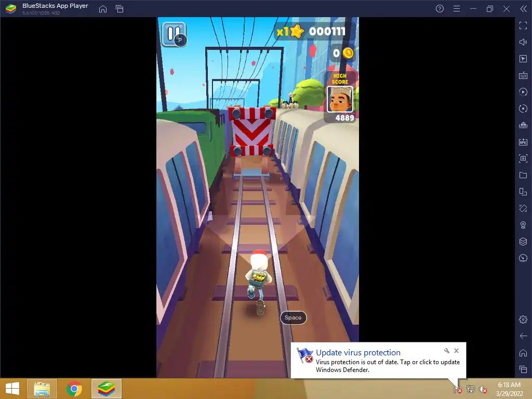Image resolution: width=532 pixels, height=399 pixels.
Task: Click the high score player avatar
Action: [x=340, y=99]
